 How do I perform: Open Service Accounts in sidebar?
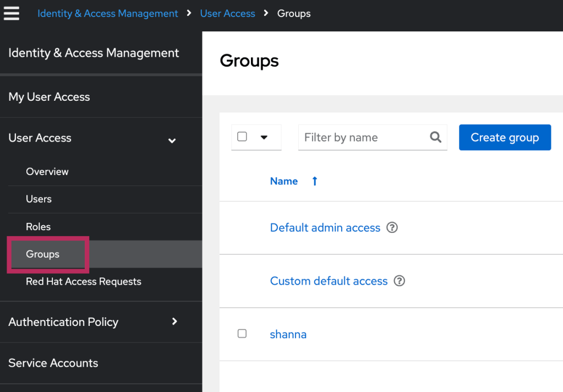pyautogui.click(x=53, y=363)
